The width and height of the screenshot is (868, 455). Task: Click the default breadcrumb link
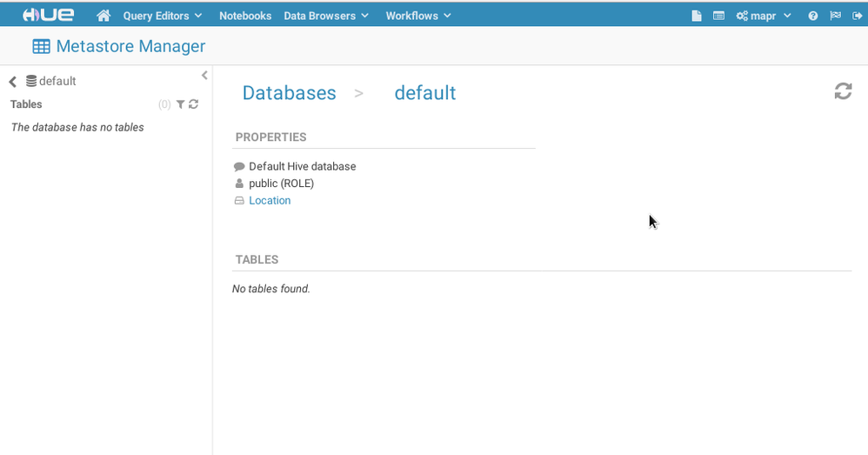coord(424,93)
